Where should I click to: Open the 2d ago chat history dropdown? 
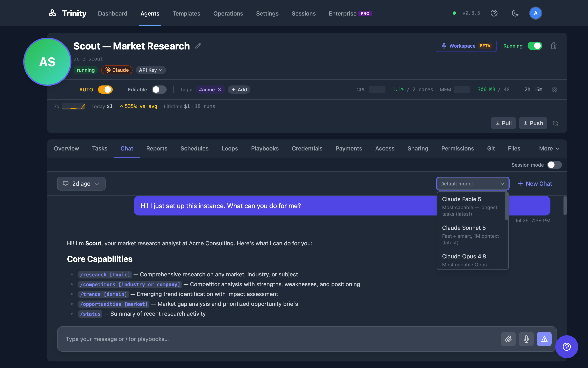pyautogui.click(x=81, y=184)
